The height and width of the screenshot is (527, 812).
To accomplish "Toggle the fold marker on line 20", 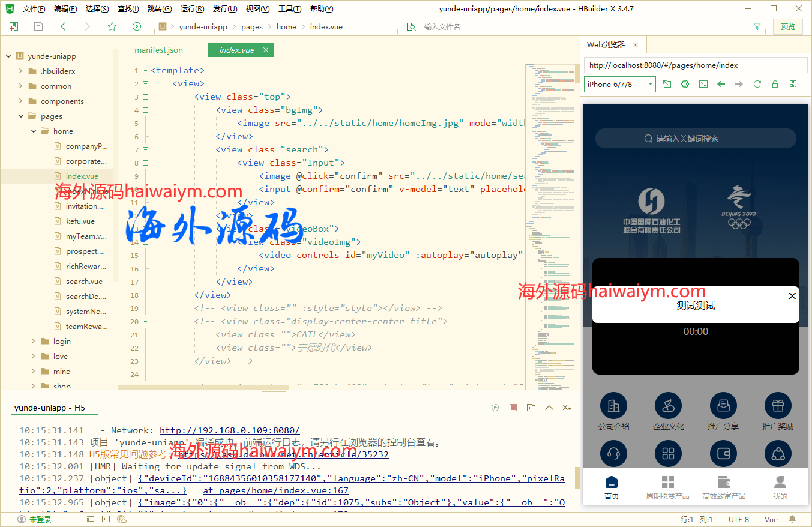I will pos(145,322).
